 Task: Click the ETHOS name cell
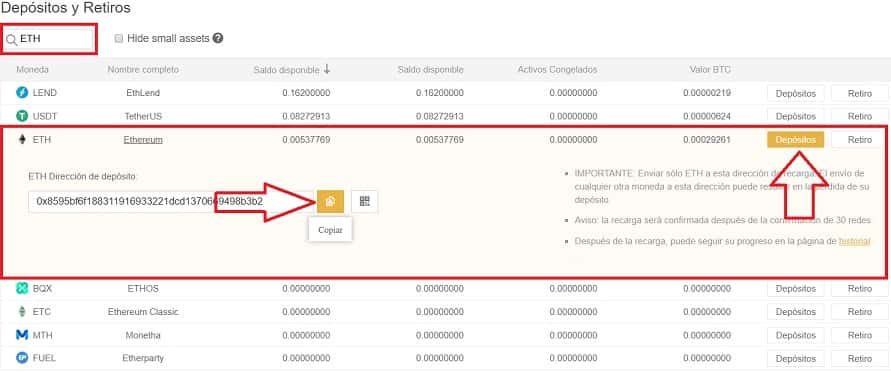(143, 289)
